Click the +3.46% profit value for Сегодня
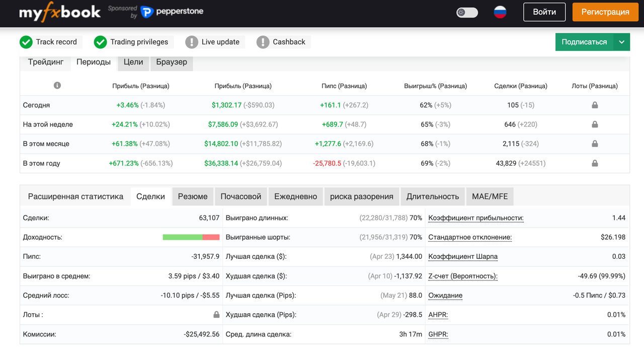Image resolution: width=644 pixels, height=354 pixels. (x=127, y=105)
